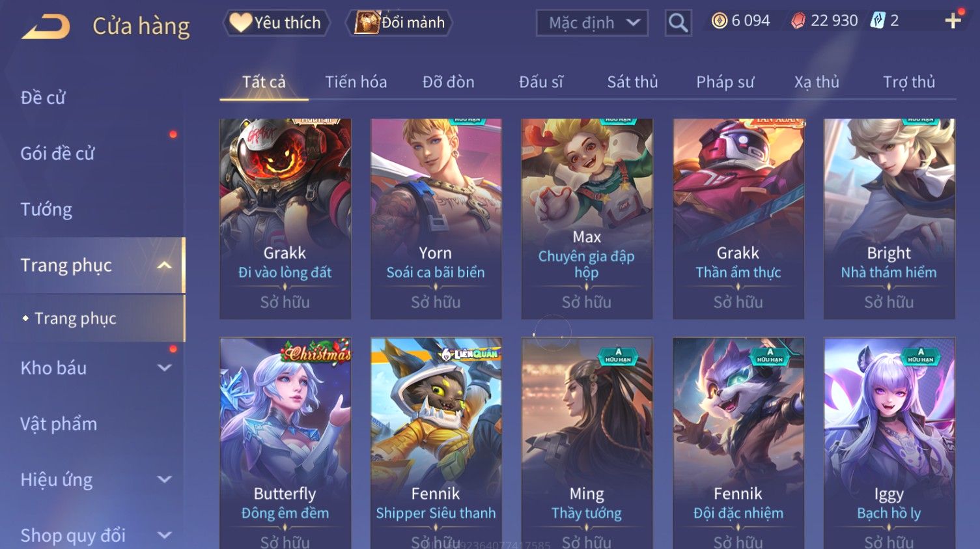Switch to the Sát thủ tab
The height and width of the screenshot is (549, 980).
pyautogui.click(x=632, y=82)
